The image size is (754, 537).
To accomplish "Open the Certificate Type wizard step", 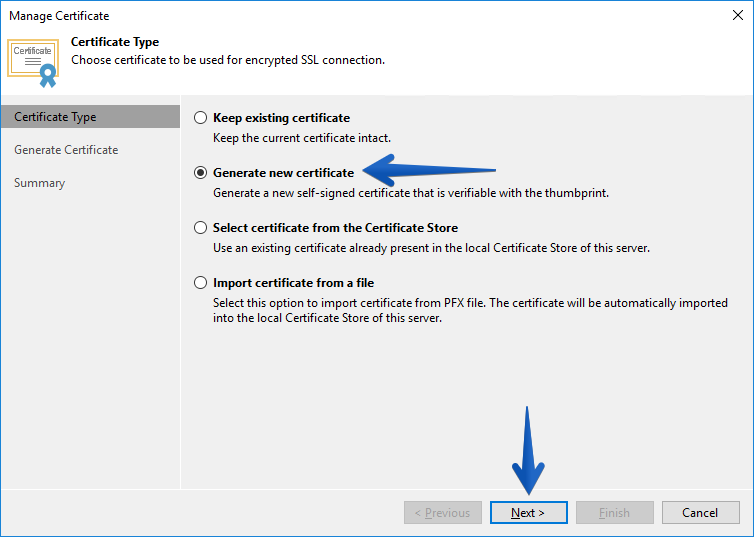I will 90,117.
